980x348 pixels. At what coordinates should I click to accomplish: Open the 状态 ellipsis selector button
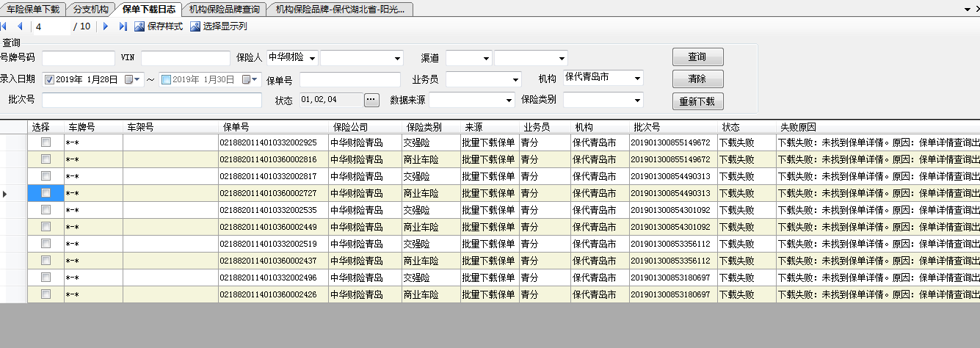pos(371,99)
